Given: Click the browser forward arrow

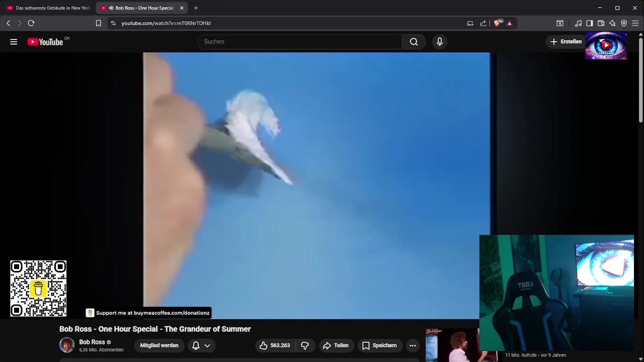Looking at the screenshot, I should (20, 23).
